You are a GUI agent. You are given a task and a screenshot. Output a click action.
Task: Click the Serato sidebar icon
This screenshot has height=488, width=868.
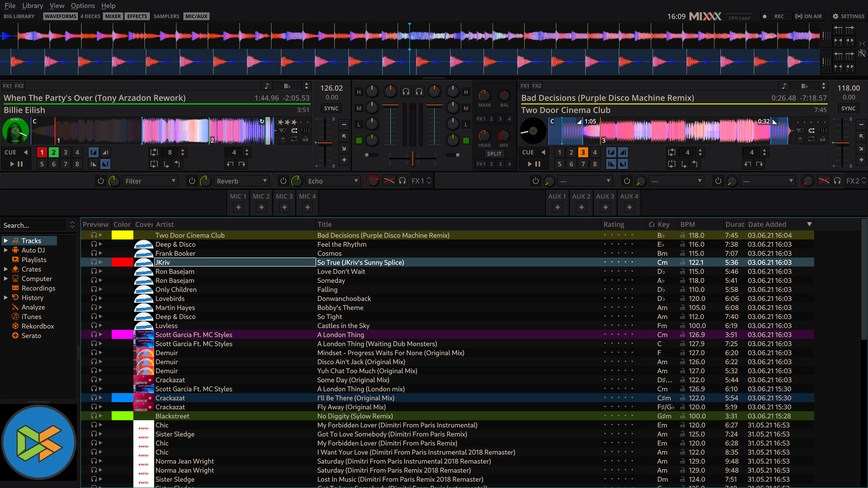15,335
